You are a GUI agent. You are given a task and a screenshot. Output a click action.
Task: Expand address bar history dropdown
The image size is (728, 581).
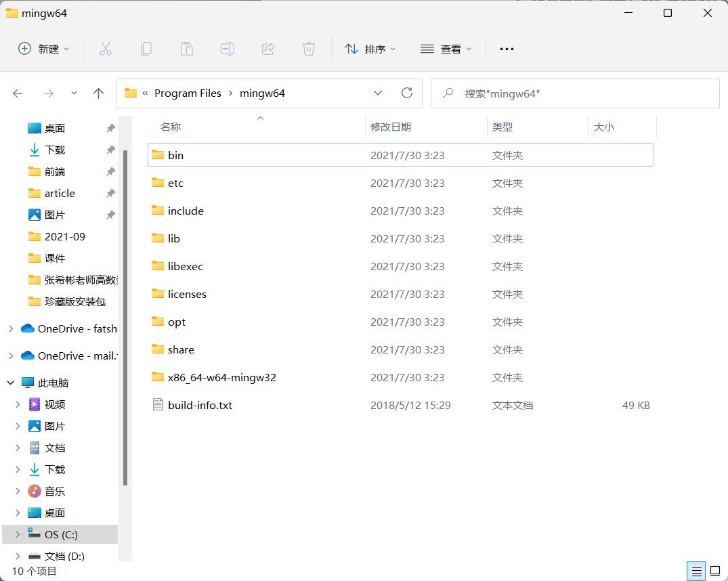click(378, 93)
